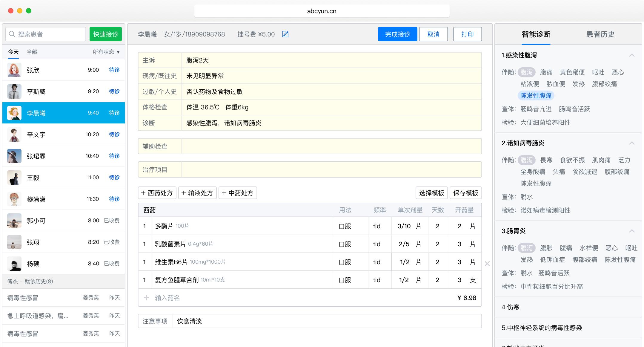Expand 5.中枢神经系统的病毒性感染 entry

coord(568,328)
